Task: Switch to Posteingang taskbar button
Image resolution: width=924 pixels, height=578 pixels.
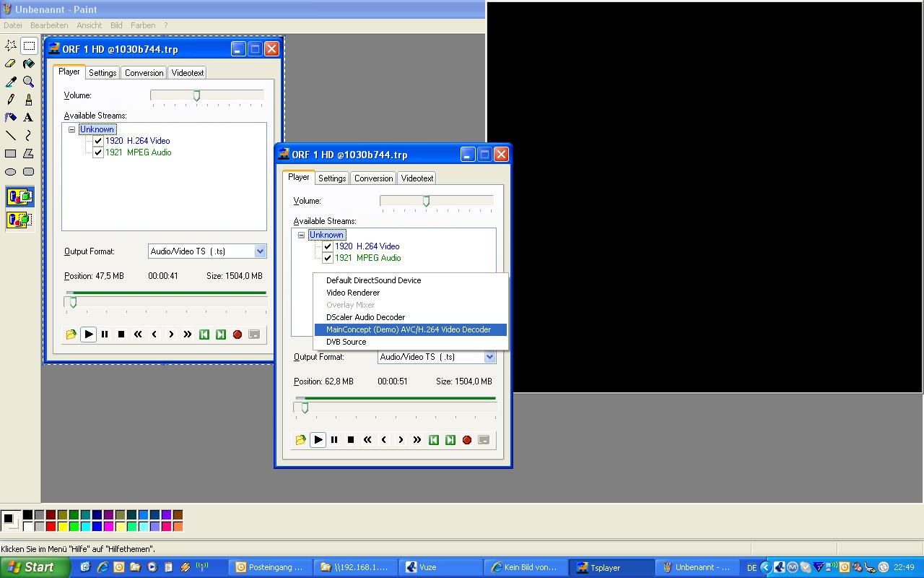Action: point(271,567)
